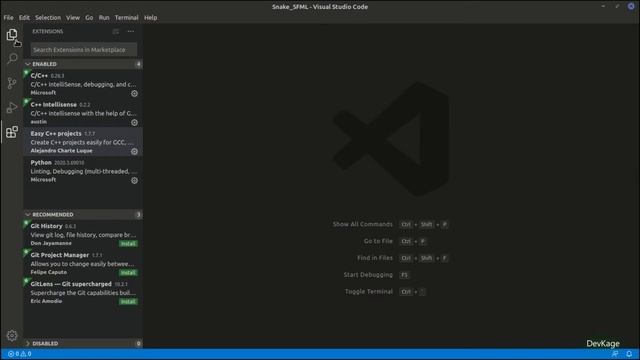640x360 pixels.
Task: Open the gear for C/C++ extension
Action: point(134,93)
